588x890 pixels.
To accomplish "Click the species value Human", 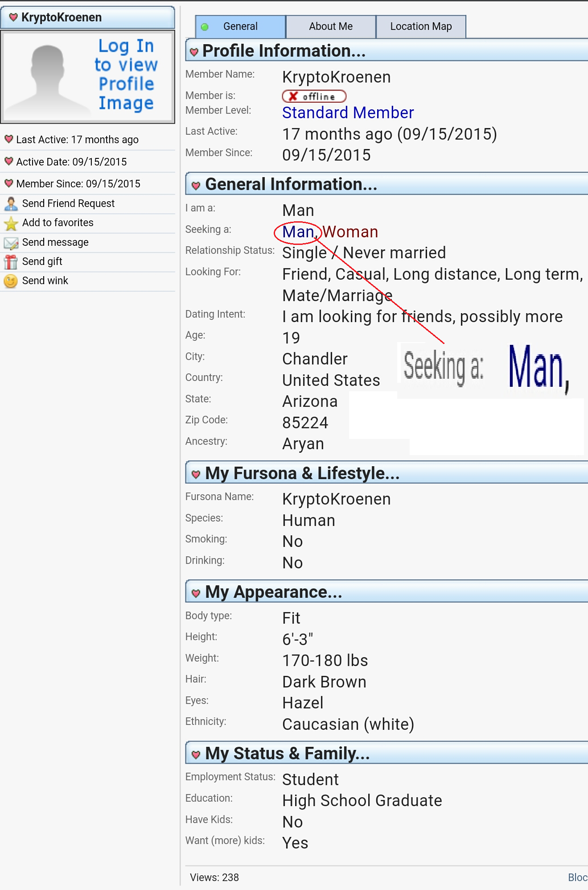I will click(x=309, y=521).
